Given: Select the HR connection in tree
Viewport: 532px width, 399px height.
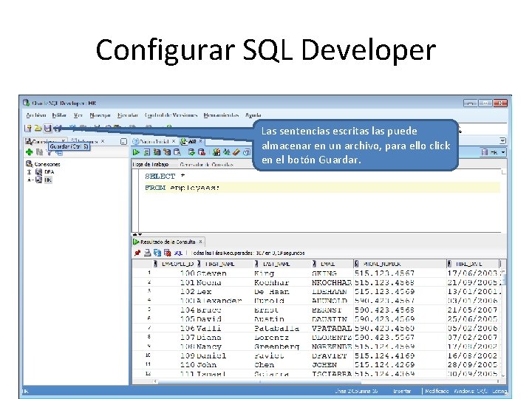Looking at the screenshot, I should (48, 180).
